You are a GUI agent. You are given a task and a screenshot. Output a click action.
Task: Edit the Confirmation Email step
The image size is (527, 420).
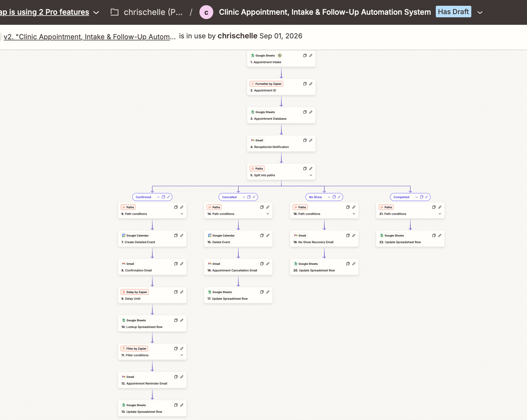coord(182,264)
